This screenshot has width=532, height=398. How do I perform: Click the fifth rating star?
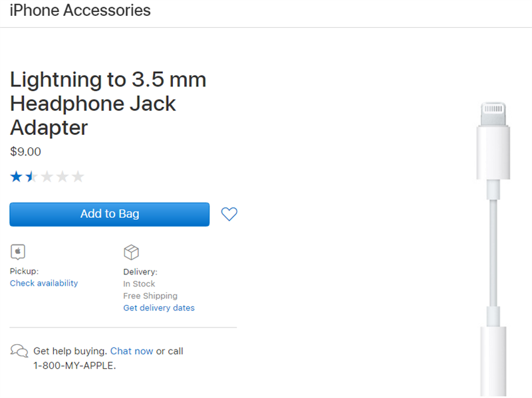pos(78,176)
